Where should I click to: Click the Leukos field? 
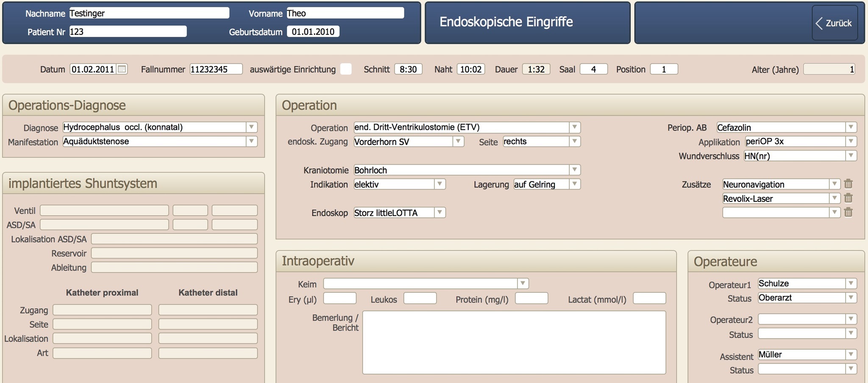pos(420,298)
